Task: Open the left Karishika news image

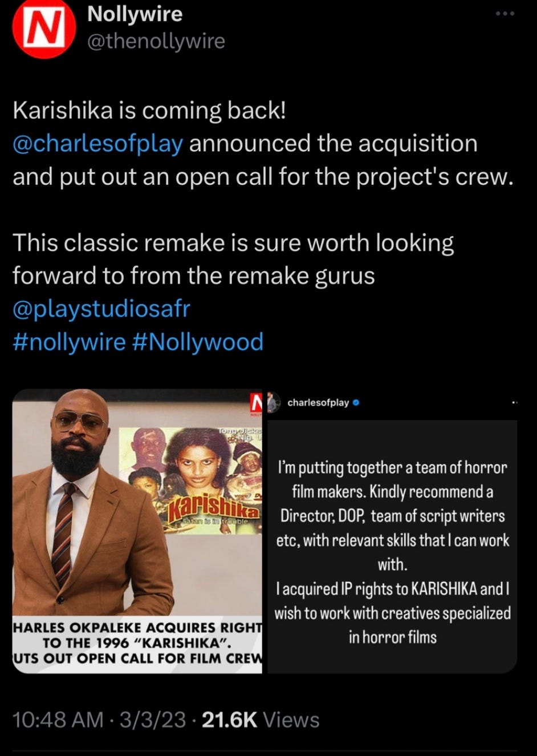Action: click(137, 531)
